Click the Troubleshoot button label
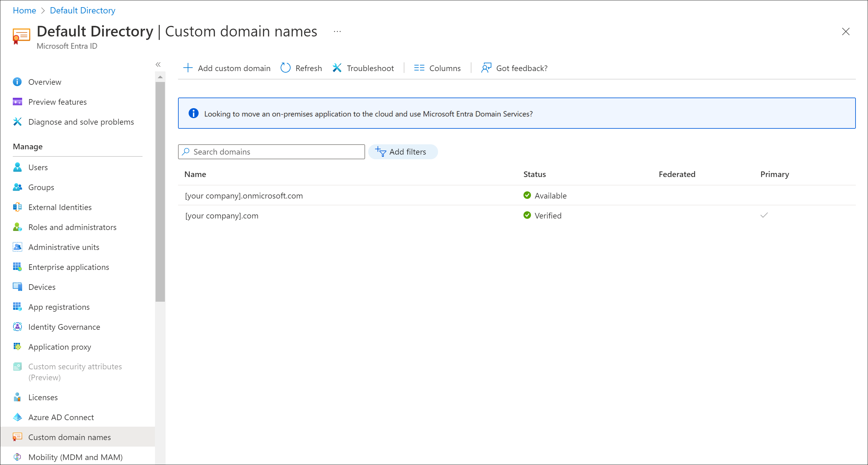Image resolution: width=868 pixels, height=465 pixels. point(370,68)
